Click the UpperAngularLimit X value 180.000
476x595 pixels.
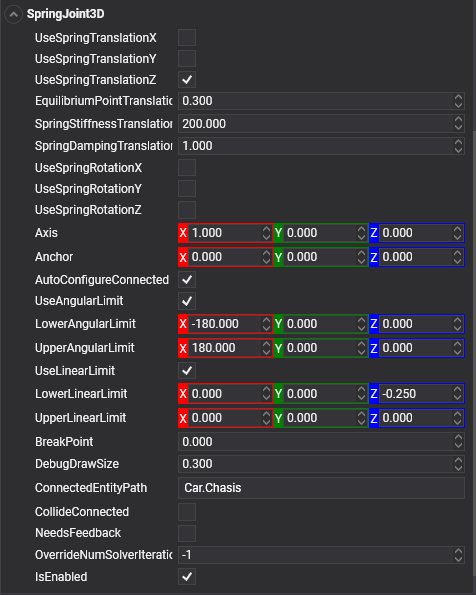click(214, 348)
